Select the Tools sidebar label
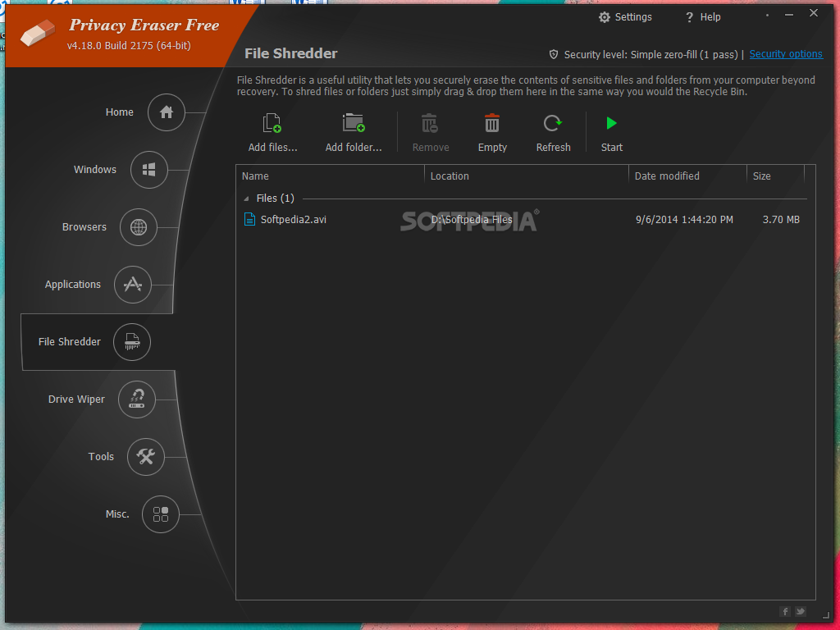 [x=101, y=456]
